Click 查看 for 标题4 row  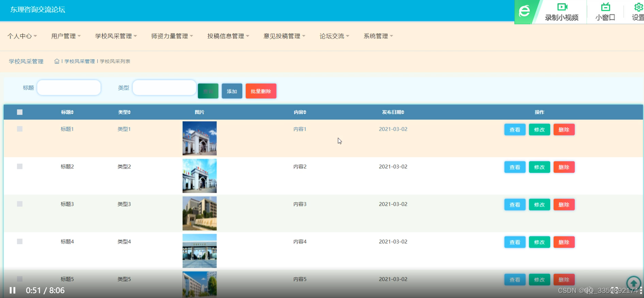pos(515,242)
